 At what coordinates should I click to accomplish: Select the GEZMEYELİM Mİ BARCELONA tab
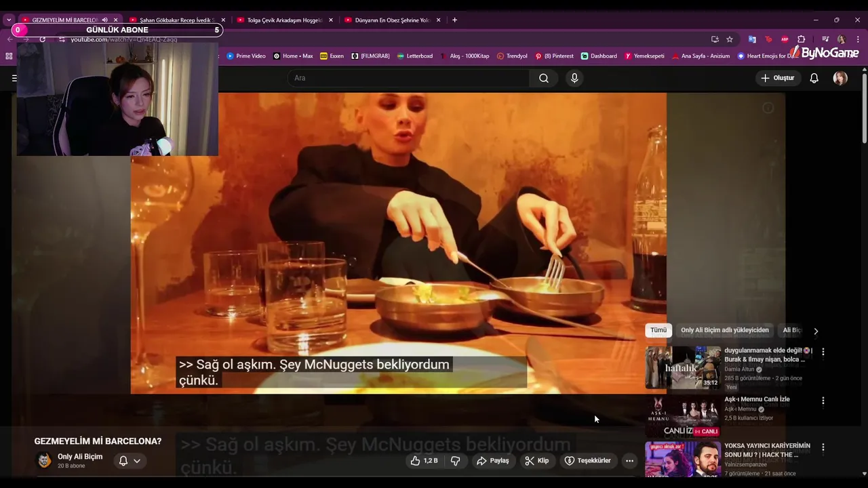(x=65, y=20)
